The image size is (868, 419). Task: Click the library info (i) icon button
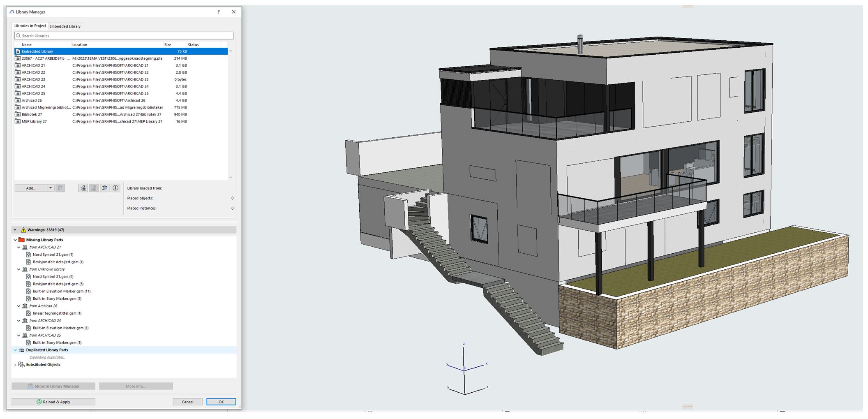pyautogui.click(x=115, y=188)
